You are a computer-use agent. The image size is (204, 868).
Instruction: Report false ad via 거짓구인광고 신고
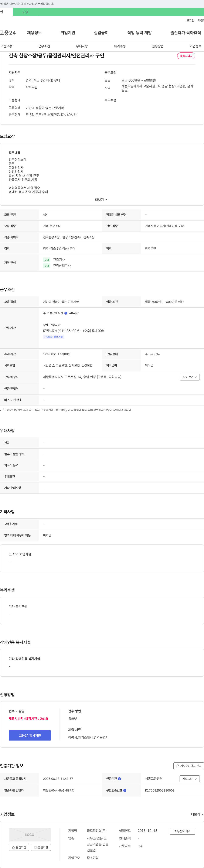click(188, 766)
